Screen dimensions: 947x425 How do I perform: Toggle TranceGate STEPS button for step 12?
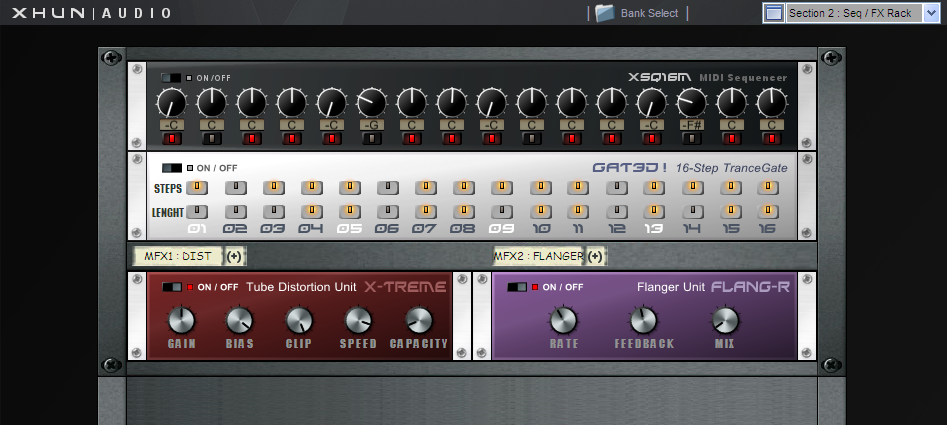(617, 188)
